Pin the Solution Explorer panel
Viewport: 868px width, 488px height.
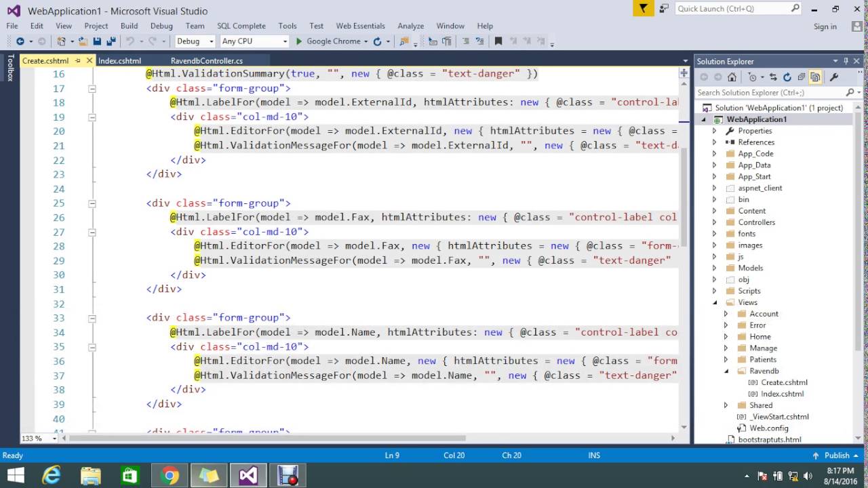pyautogui.click(x=846, y=61)
